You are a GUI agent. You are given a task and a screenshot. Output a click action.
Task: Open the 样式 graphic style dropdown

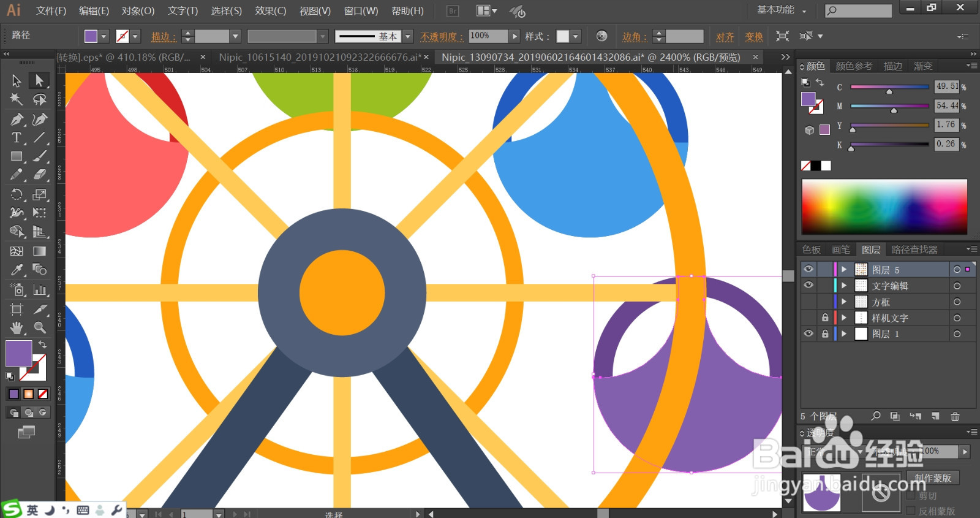pyautogui.click(x=576, y=36)
